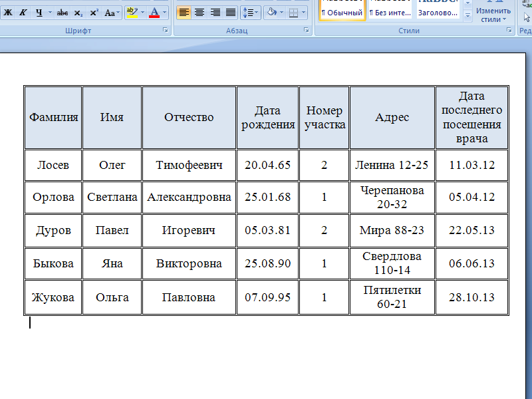Open the Шрифт dialog launcher

point(166,31)
